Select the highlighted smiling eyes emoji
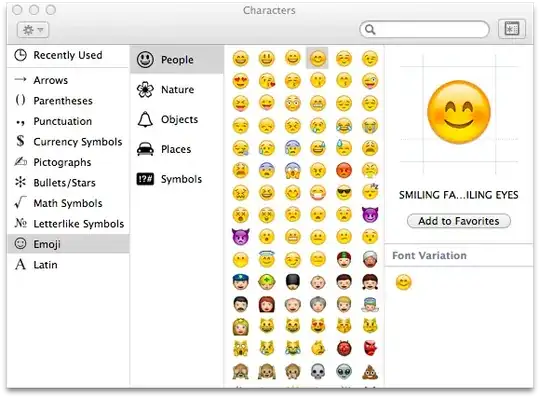This screenshot has width=540, height=398. point(317,58)
